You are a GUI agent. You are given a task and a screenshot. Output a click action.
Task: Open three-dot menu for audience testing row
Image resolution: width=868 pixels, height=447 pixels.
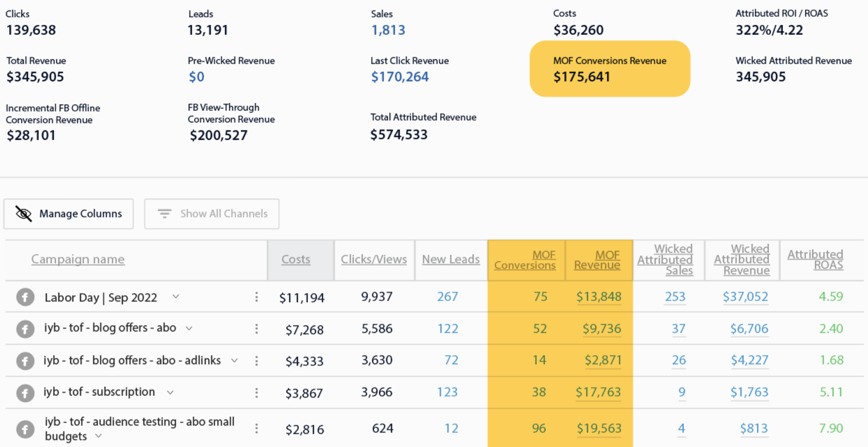click(257, 429)
